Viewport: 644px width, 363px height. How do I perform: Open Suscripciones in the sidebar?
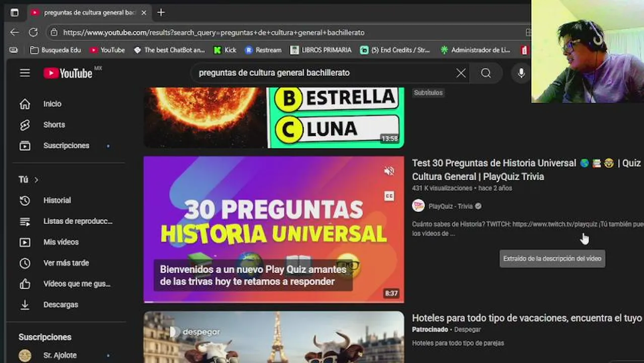tap(66, 146)
